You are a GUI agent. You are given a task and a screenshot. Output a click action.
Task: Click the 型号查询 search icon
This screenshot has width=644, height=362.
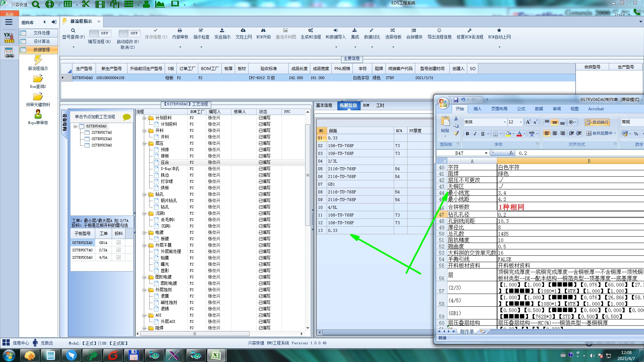[73, 31]
